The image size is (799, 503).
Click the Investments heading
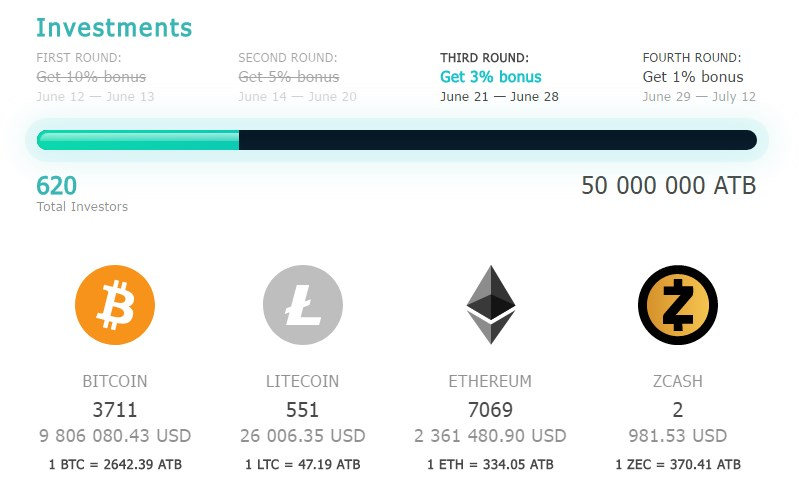pos(114,28)
